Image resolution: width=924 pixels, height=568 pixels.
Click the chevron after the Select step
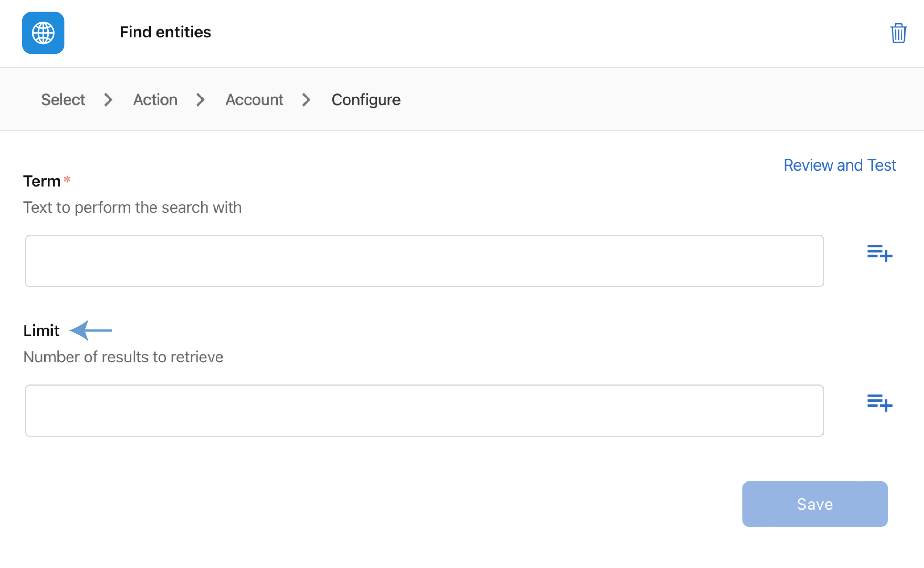point(108,100)
